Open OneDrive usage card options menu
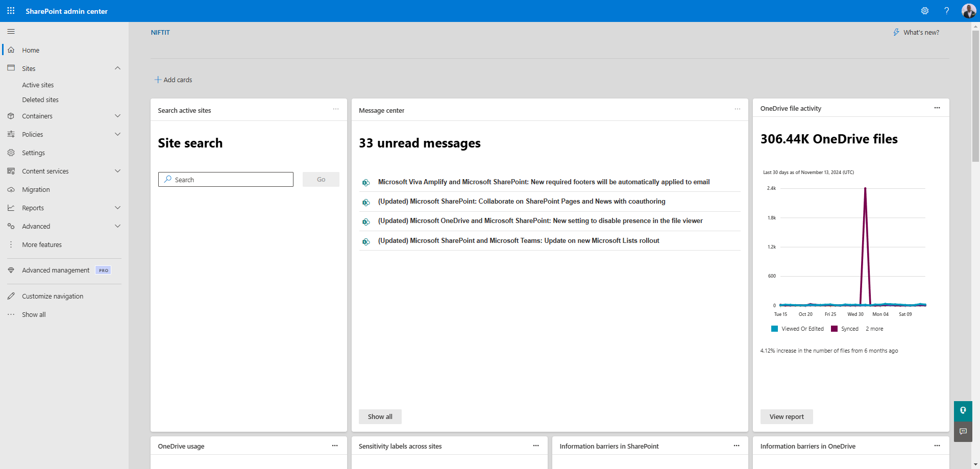This screenshot has height=469, width=980. [335, 446]
